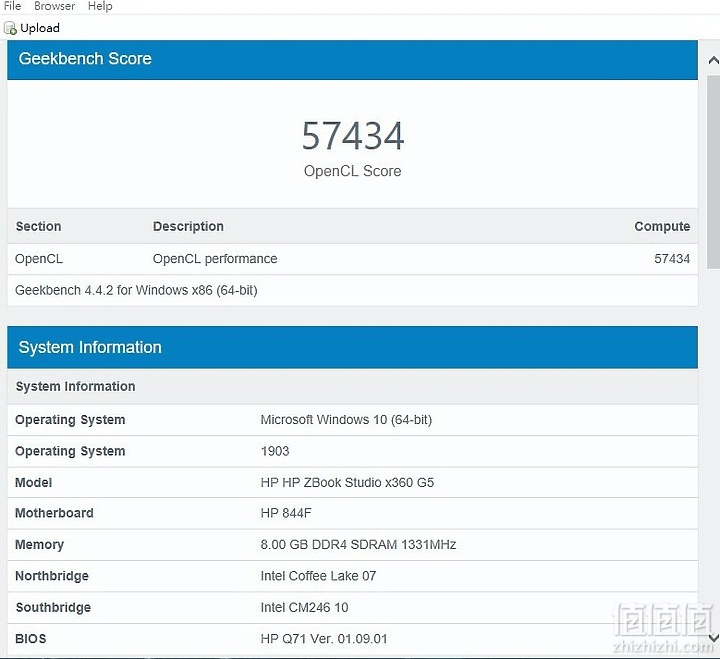
Task: Click the Upload icon in toolbar
Action: tap(10, 28)
